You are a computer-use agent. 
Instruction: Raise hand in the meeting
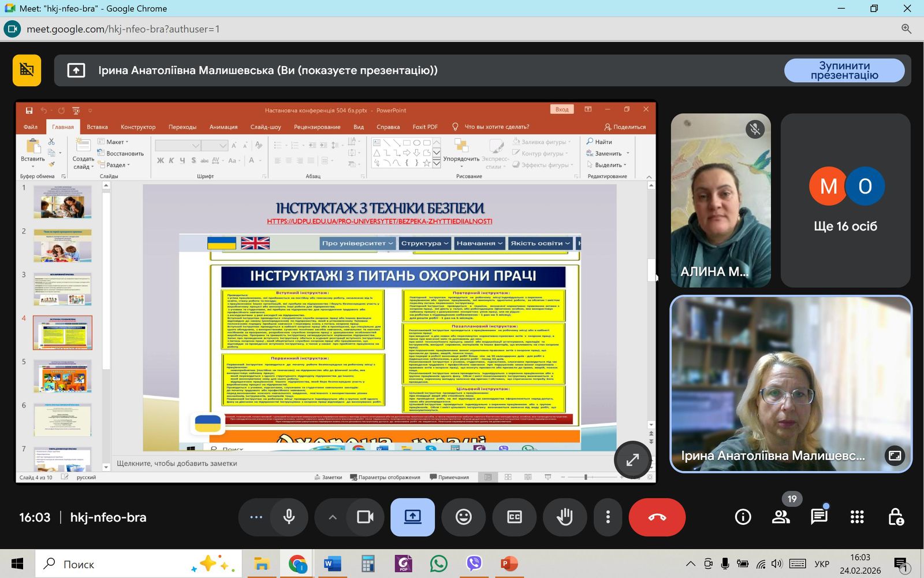[564, 517]
